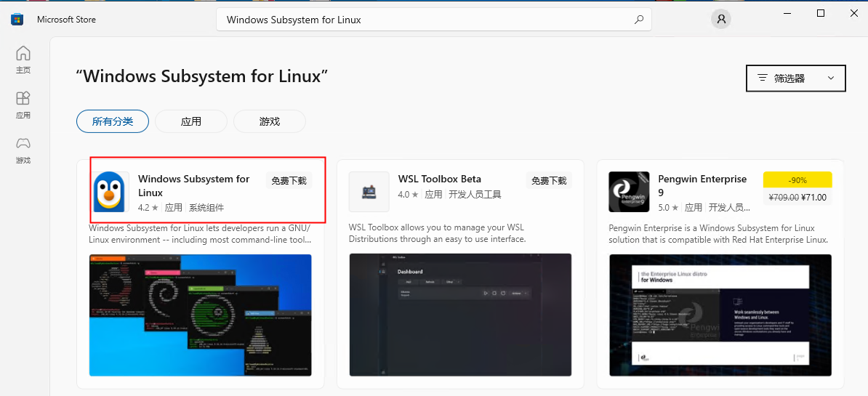The height and width of the screenshot is (396, 868).
Task: Click the struck-through ¥709.00 original price
Action: pyautogui.click(x=782, y=197)
